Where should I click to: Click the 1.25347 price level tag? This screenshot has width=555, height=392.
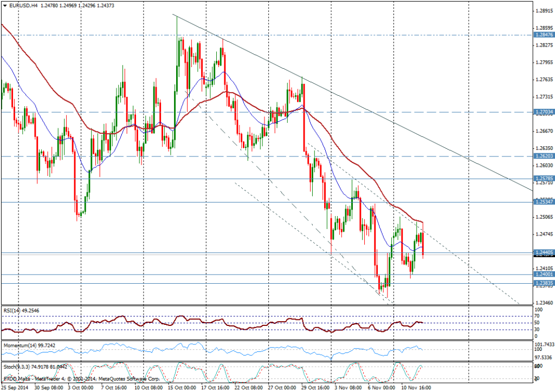click(x=544, y=202)
